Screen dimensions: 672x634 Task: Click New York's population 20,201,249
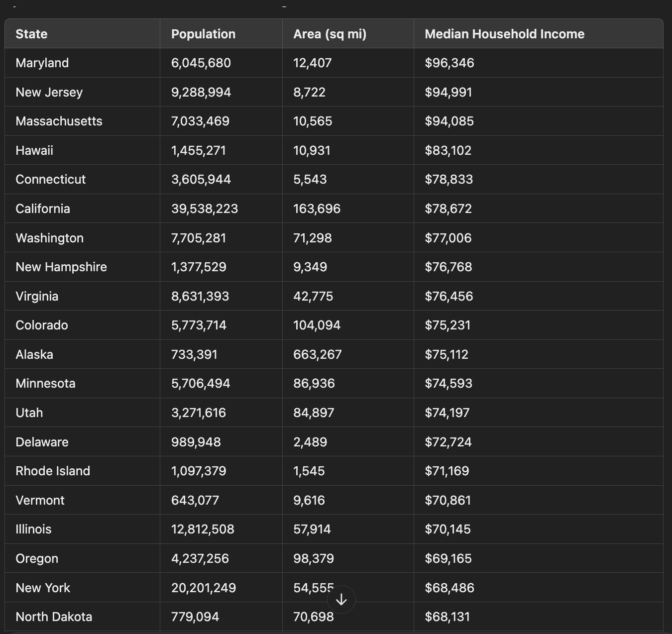pyautogui.click(x=204, y=588)
